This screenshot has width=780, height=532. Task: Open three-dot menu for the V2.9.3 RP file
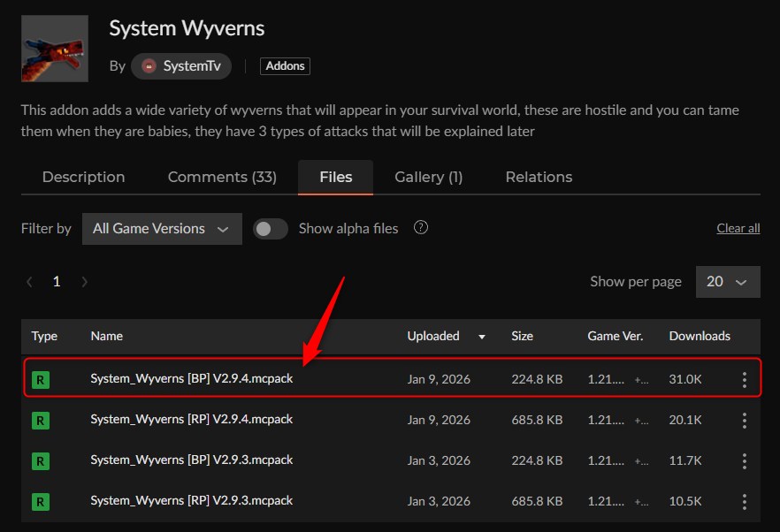[x=744, y=501]
